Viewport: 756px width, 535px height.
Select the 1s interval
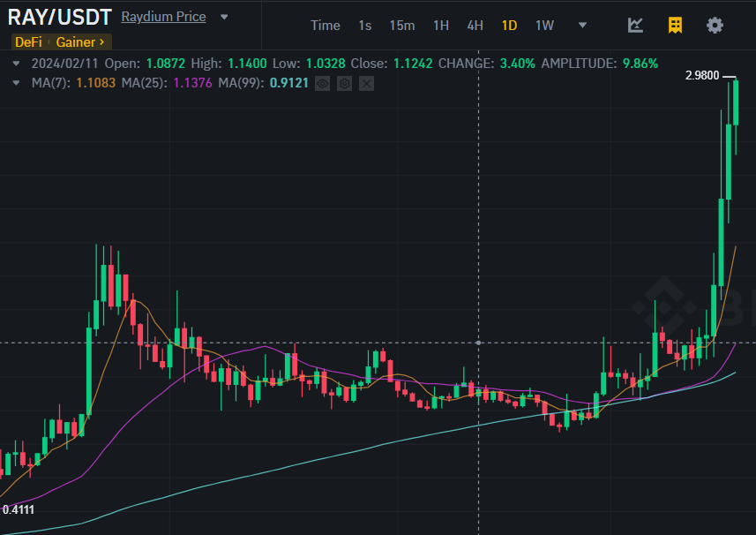[x=365, y=25]
